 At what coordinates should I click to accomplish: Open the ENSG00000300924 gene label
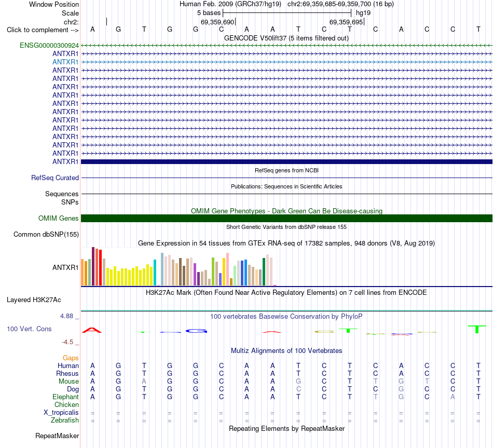[49, 45]
